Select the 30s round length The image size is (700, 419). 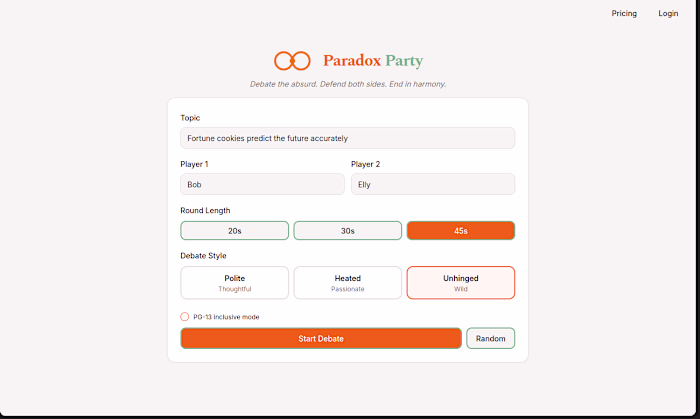point(347,231)
